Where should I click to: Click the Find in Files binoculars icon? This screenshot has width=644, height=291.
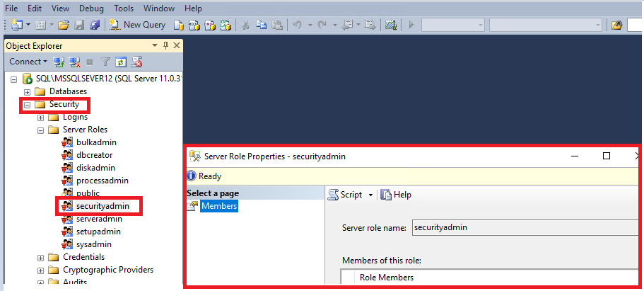[616, 25]
